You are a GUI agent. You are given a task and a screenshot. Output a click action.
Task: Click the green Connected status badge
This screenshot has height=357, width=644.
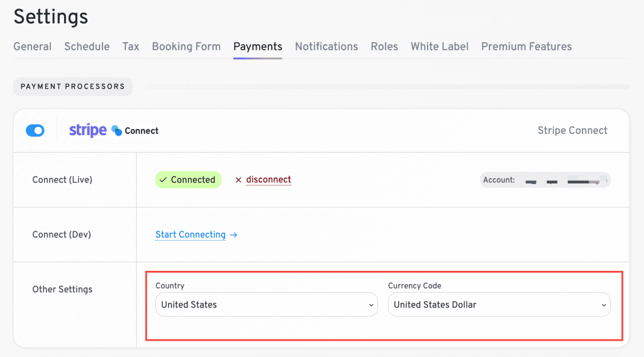click(188, 180)
